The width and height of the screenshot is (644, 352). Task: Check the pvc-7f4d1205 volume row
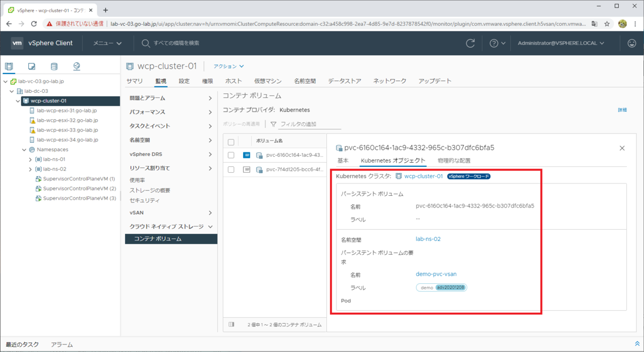(x=231, y=169)
